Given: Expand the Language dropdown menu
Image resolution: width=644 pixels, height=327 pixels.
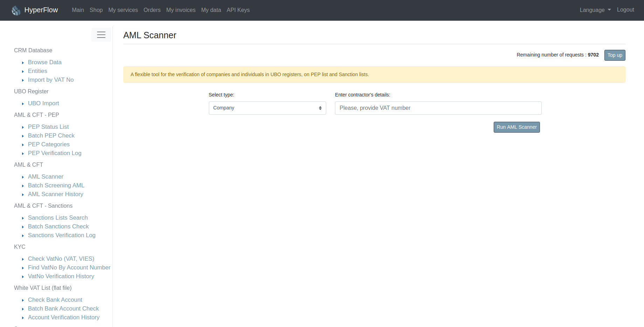Looking at the screenshot, I should click(x=595, y=10).
